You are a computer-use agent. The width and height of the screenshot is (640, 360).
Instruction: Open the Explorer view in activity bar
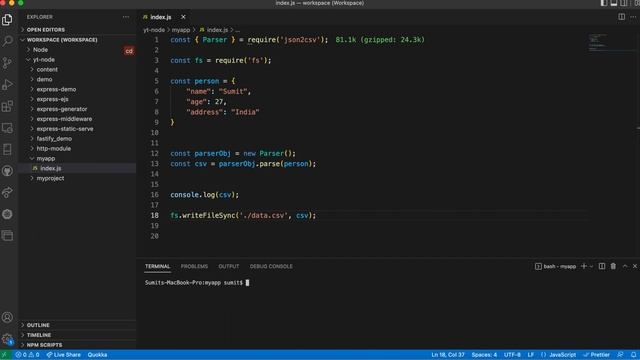(7, 20)
